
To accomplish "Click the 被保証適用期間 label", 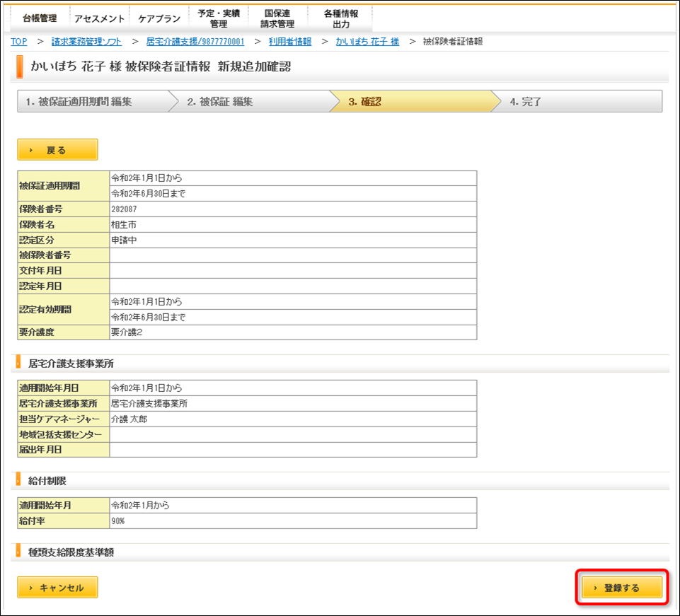I will pyautogui.click(x=63, y=186).
